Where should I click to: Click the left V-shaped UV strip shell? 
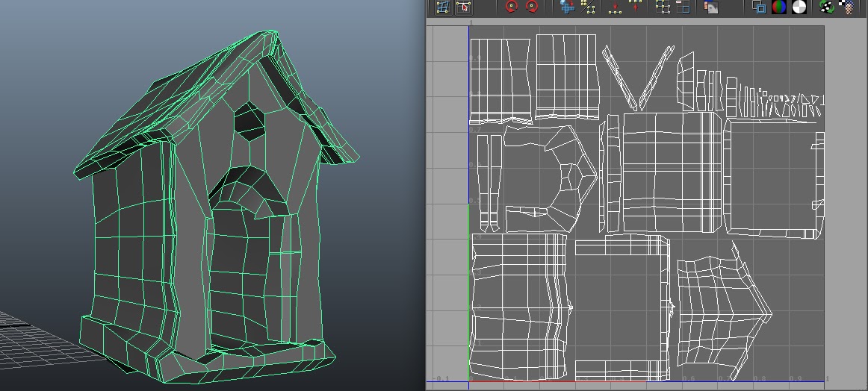619,77
